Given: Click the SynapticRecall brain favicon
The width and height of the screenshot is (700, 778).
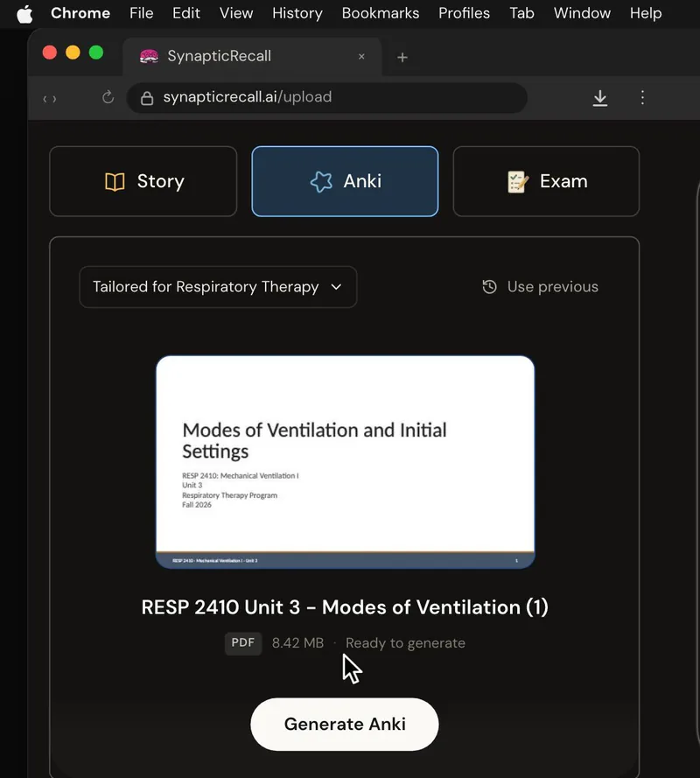Looking at the screenshot, I should [149, 56].
